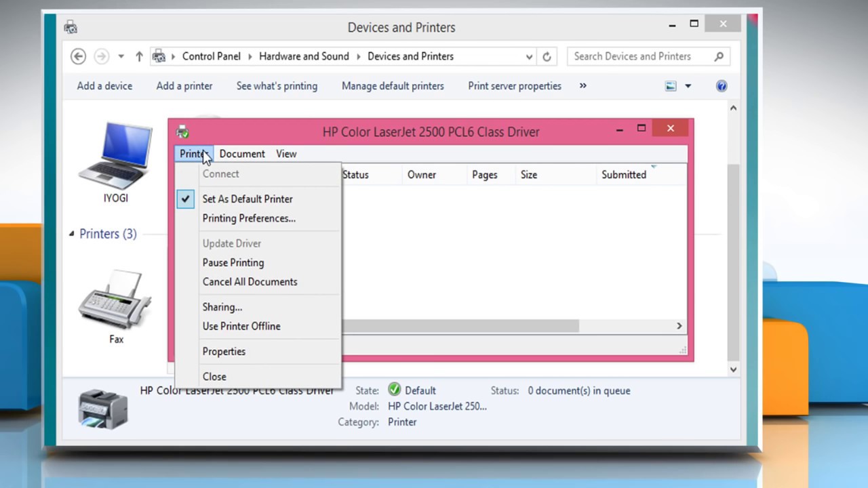Select the IYOGI laptop device
Viewport: 868px width, 488px height.
[x=115, y=163]
